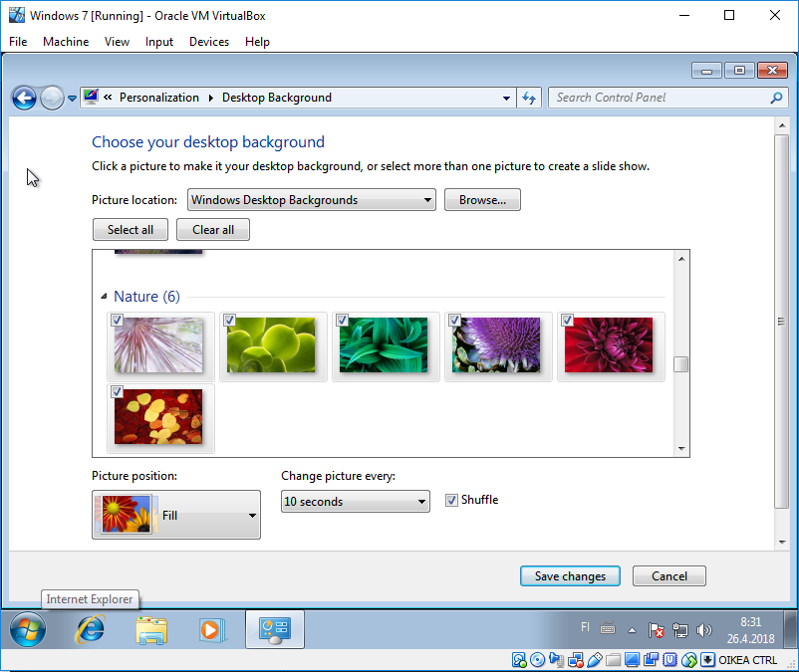This screenshot has height=672, width=799.
Task: Open the Change picture every dropdown
Action: (x=356, y=502)
